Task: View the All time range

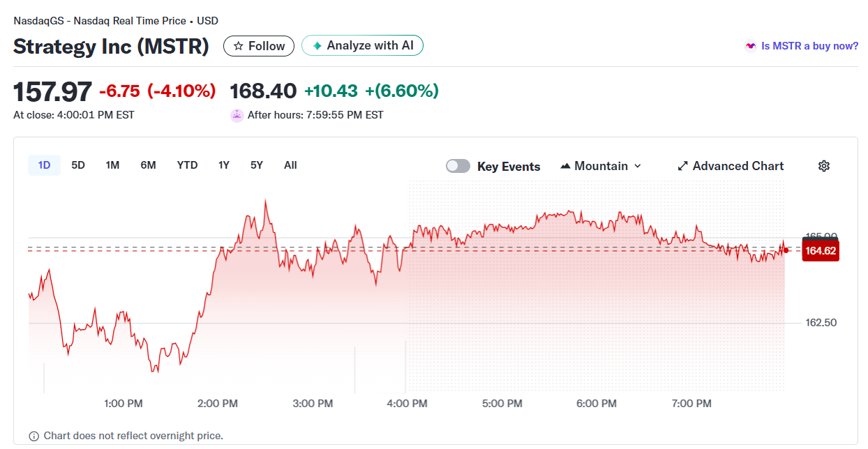Action: pos(290,165)
